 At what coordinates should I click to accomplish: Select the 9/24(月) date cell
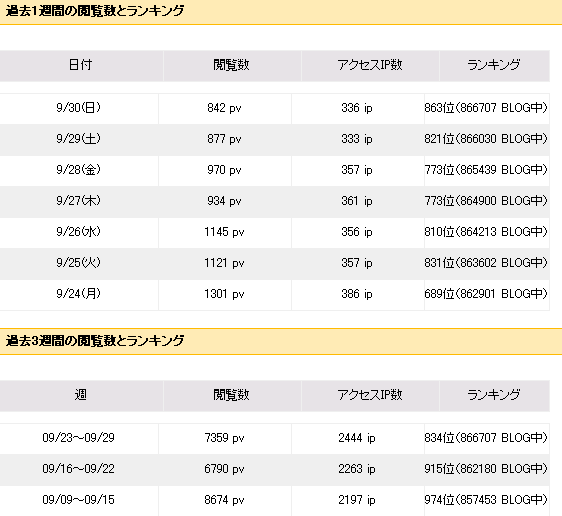click(78, 294)
